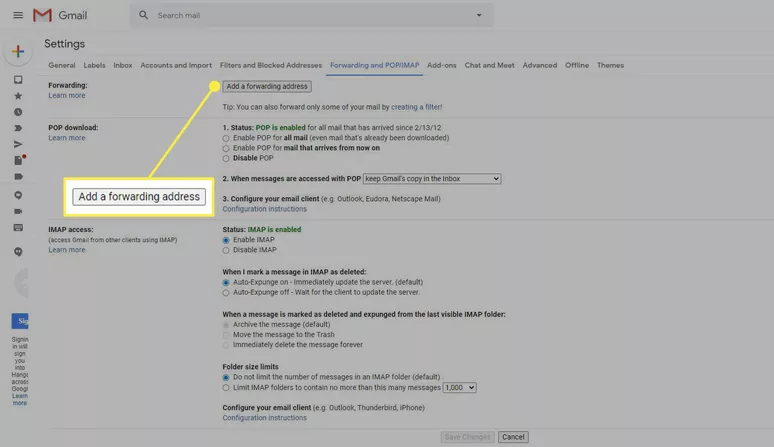Select Auto-Expunge off option
This screenshot has width=774, height=447.
pyautogui.click(x=226, y=293)
